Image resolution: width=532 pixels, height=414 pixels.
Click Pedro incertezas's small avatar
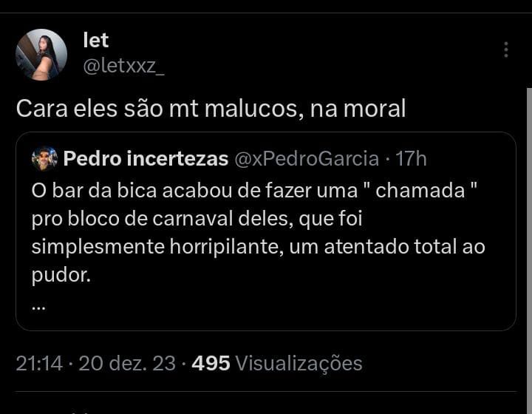coord(44,158)
